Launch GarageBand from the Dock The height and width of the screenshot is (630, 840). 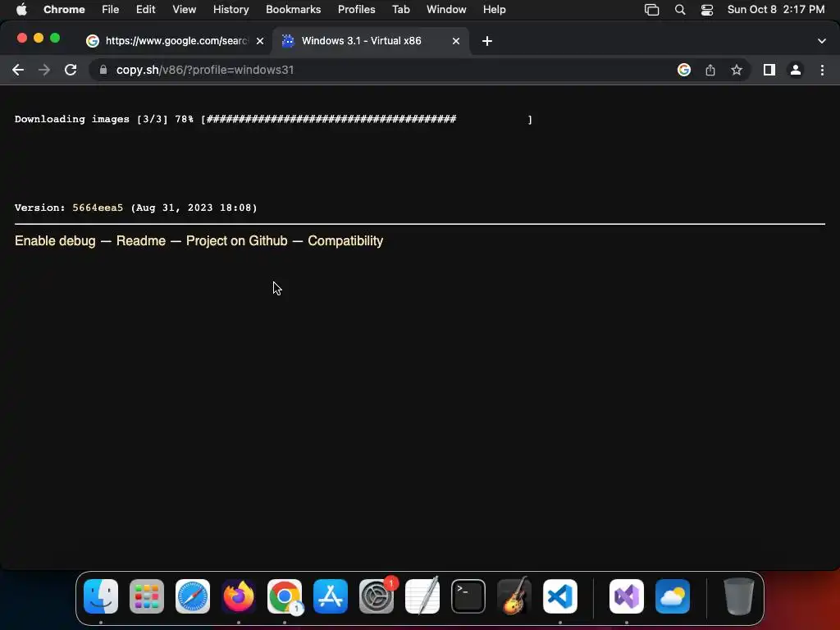pos(514,596)
